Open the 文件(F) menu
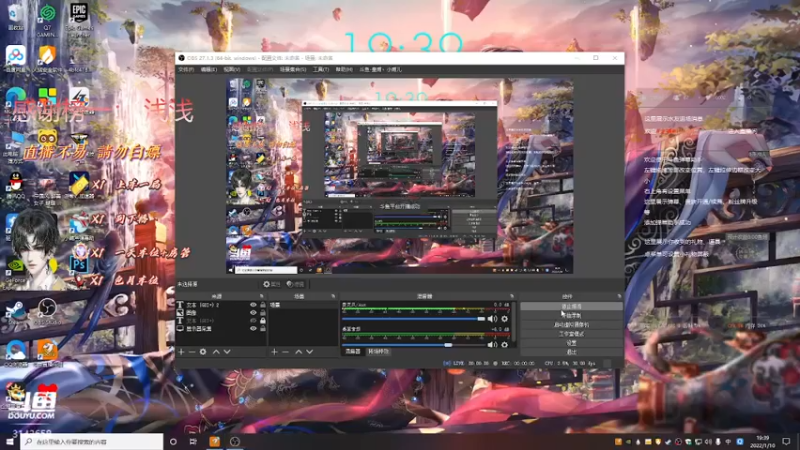The height and width of the screenshot is (450, 800). pos(186,69)
